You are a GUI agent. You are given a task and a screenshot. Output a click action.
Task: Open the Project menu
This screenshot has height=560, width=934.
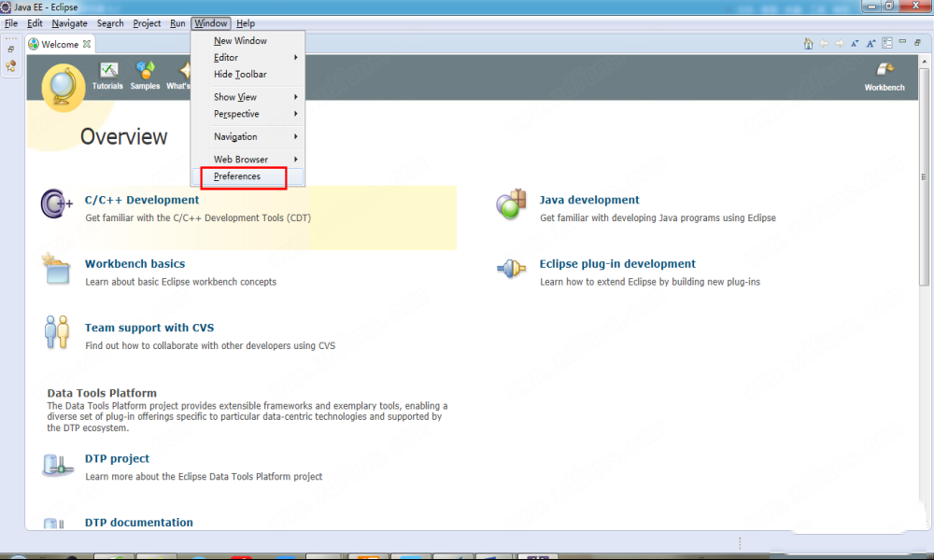coord(147,23)
